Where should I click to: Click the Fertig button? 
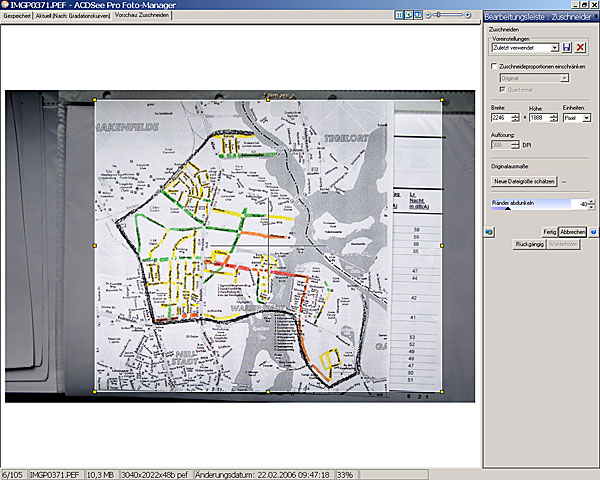(549, 231)
